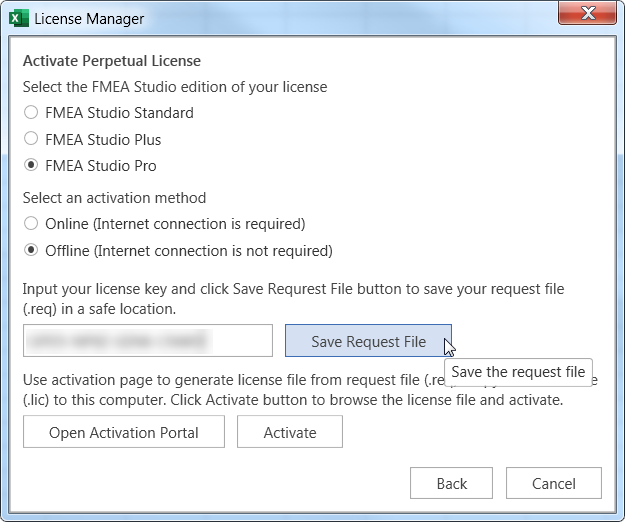Screen dimensions: 625x522
Task: Click 'Select an activation method' label
Action: pos(114,198)
